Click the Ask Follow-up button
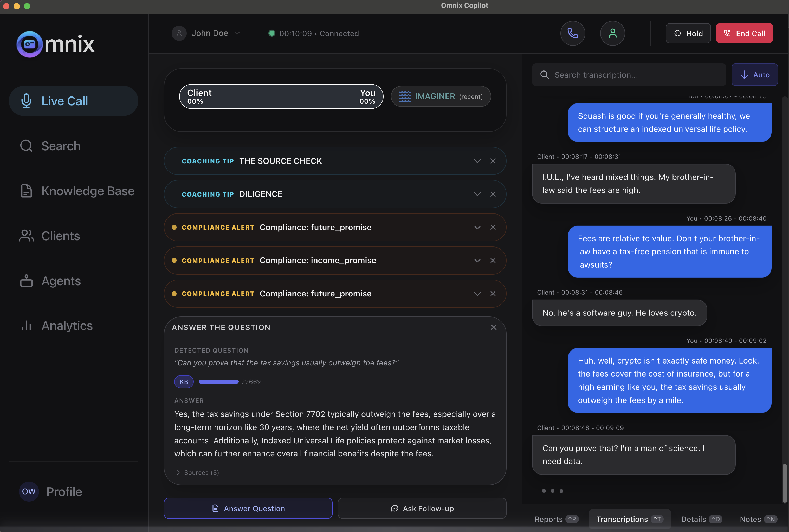The height and width of the screenshot is (532, 789). click(422, 508)
